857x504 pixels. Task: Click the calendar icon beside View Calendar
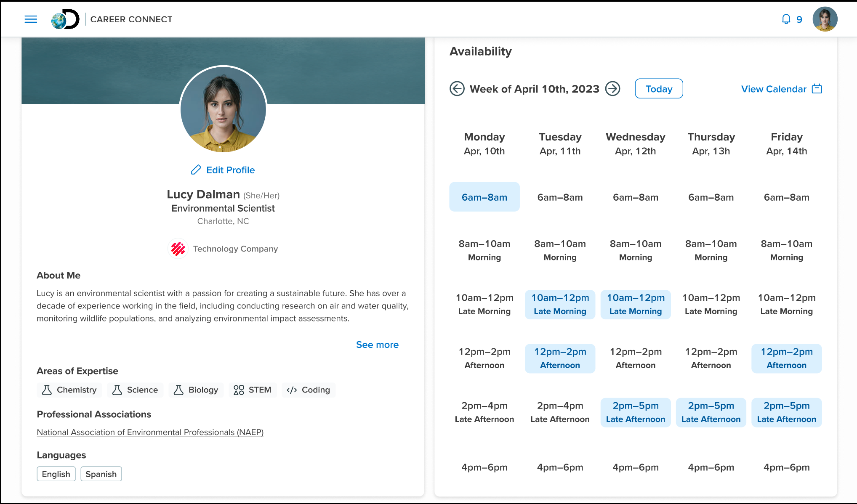[x=817, y=89]
